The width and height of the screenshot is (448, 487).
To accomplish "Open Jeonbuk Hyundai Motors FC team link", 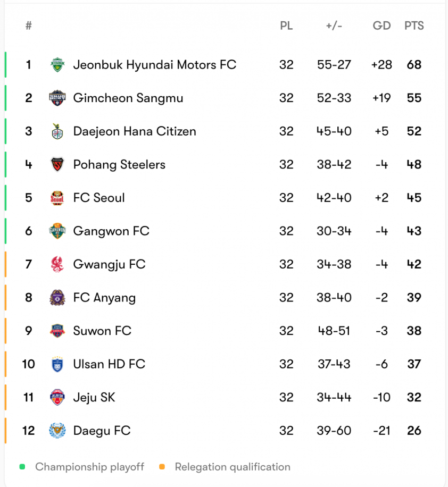I will pyautogui.click(x=154, y=65).
